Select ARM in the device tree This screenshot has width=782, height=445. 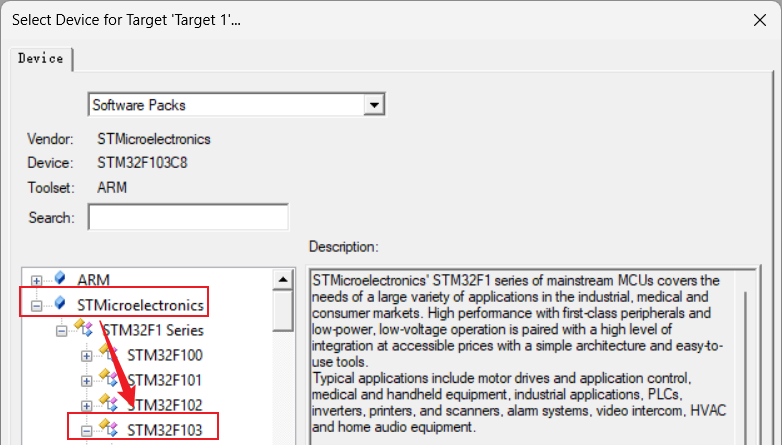click(93, 280)
